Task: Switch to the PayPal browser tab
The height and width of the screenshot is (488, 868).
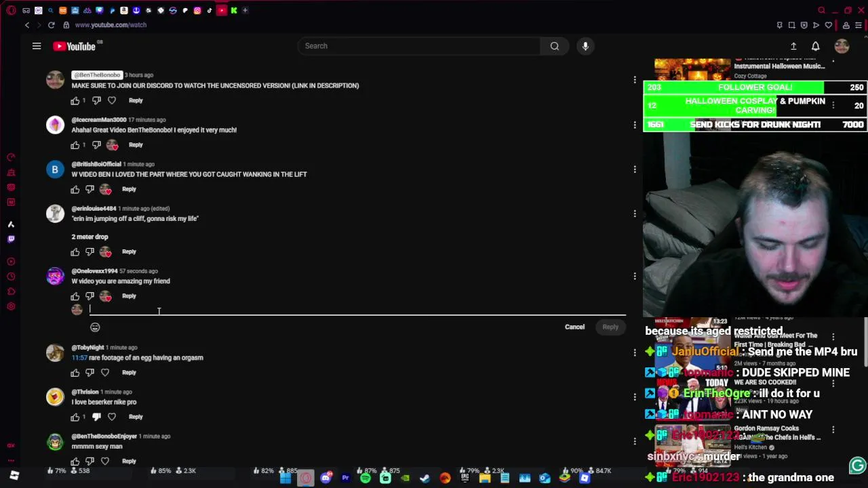Action: tap(112, 10)
